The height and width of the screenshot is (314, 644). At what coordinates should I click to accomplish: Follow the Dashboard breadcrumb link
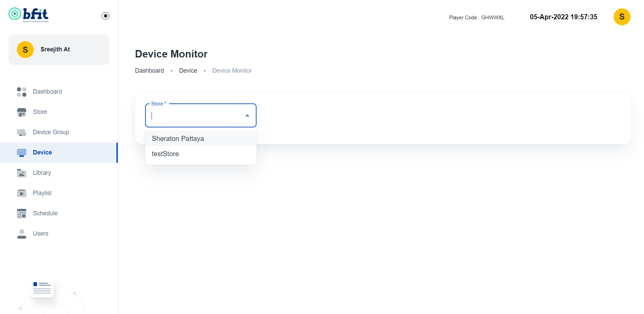point(150,71)
